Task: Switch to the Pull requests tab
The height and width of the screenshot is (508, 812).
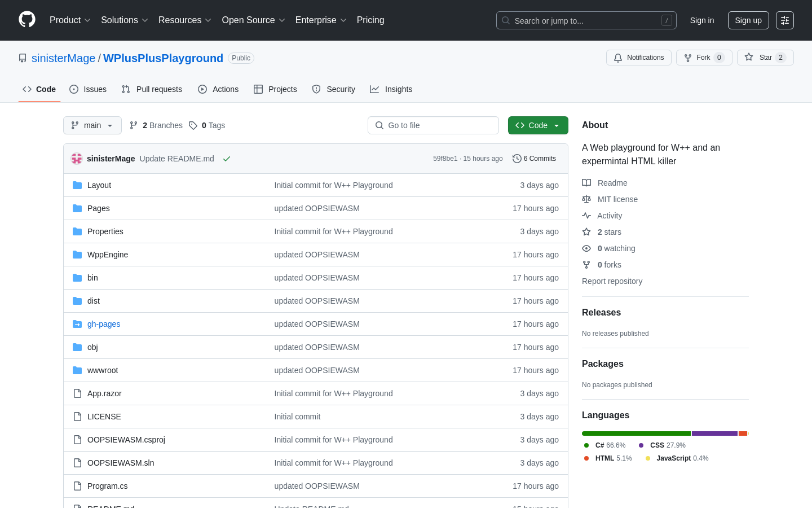Action: (152, 89)
